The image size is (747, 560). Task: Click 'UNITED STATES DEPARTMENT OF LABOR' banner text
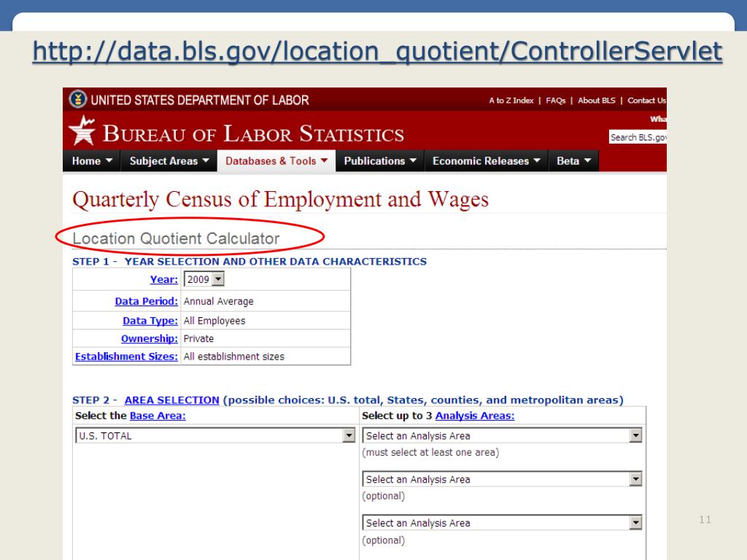(200, 100)
